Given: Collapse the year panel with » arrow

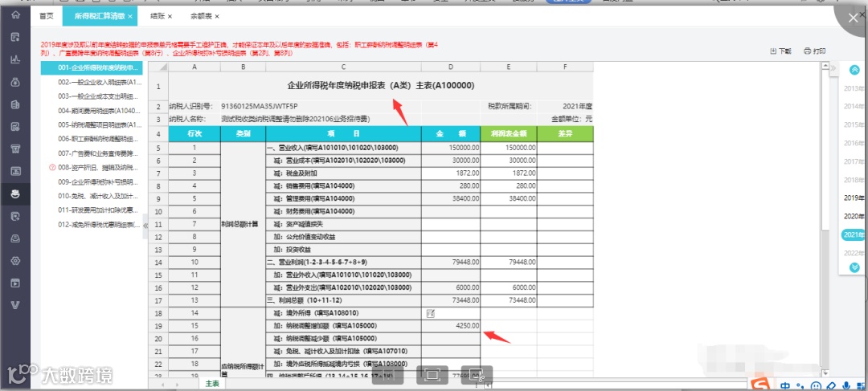Looking at the screenshot, I should click(833, 67).
